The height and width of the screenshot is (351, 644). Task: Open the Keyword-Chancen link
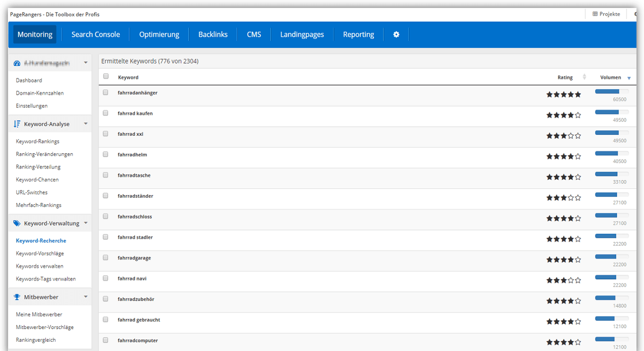pyautogui.click(x=37, y=180)
